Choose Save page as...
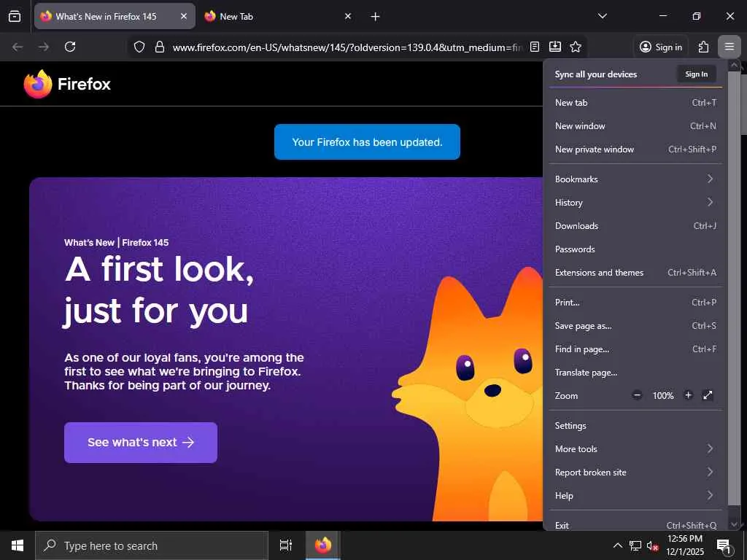747x560 pixels. point(635,326)
